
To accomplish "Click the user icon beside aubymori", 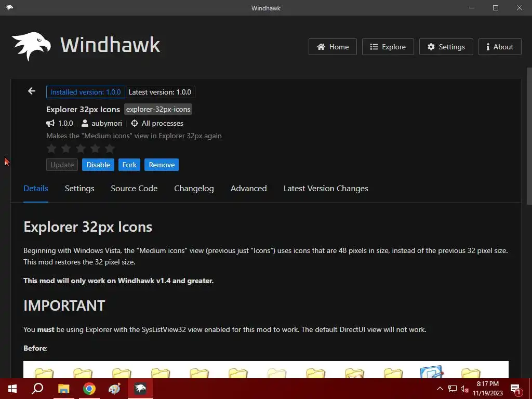I will tap(85, 123).
